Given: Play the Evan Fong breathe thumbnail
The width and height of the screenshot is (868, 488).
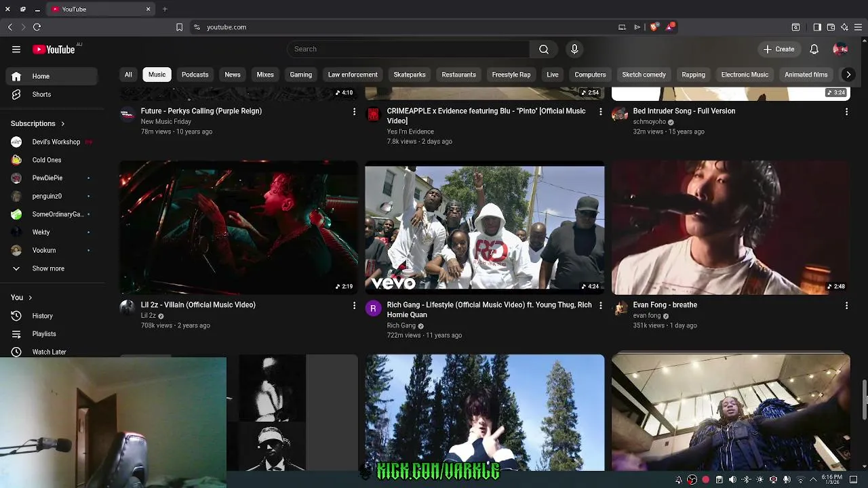Looking at the screenshot, I should 731,228.
